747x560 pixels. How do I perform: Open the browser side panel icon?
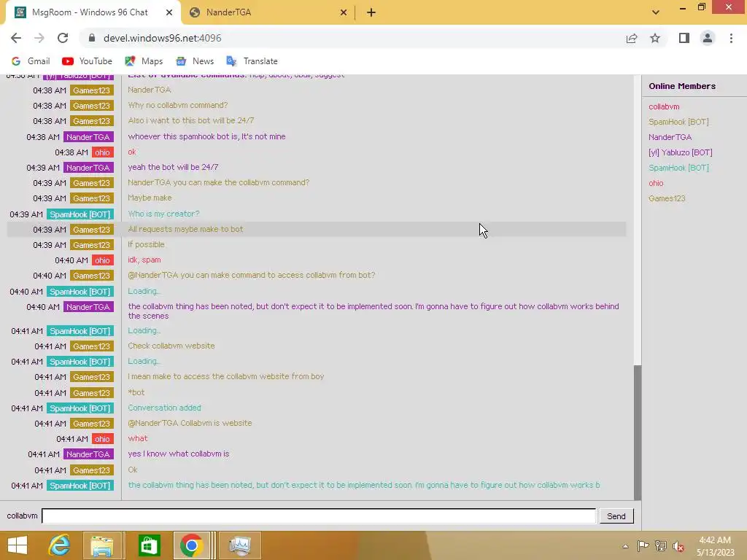tap(684, 38)
